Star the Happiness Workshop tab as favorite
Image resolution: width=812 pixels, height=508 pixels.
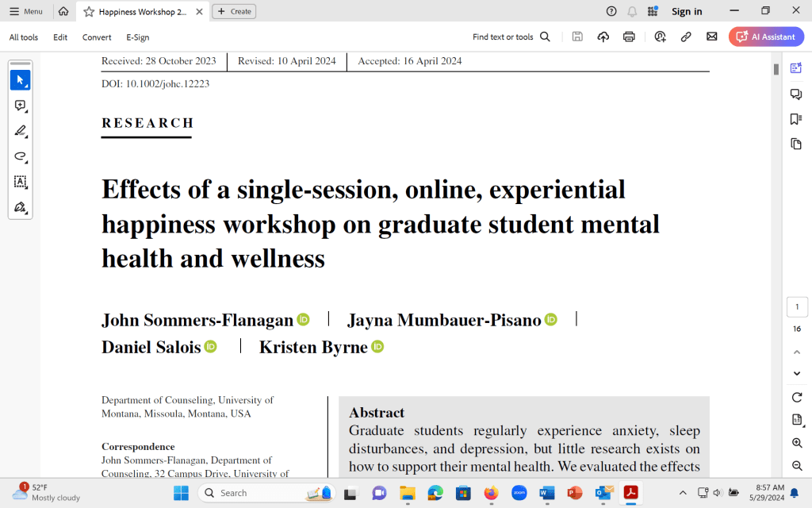coord(89,11)
